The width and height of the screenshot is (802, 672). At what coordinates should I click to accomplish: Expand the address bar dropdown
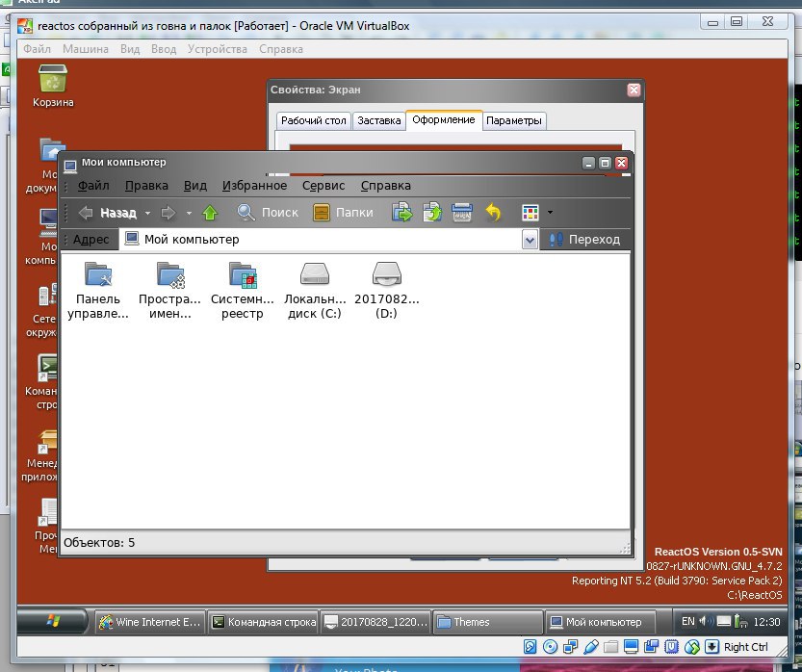[530, 240]
